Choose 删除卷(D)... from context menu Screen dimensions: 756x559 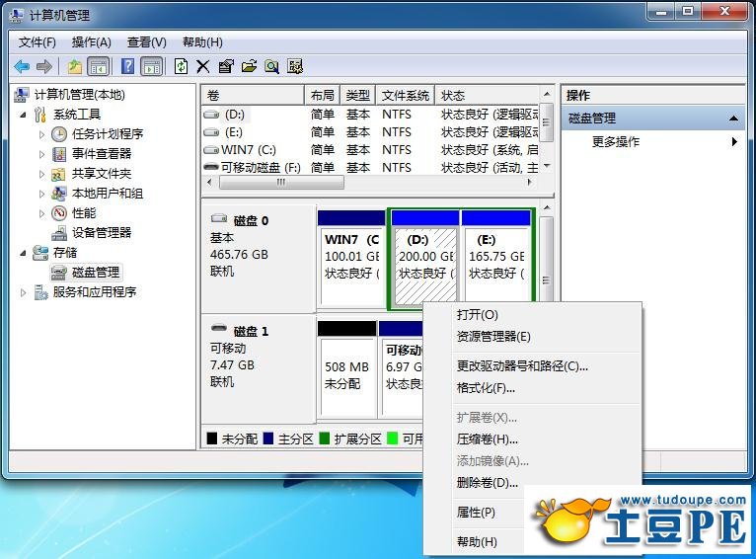(533, 483)
